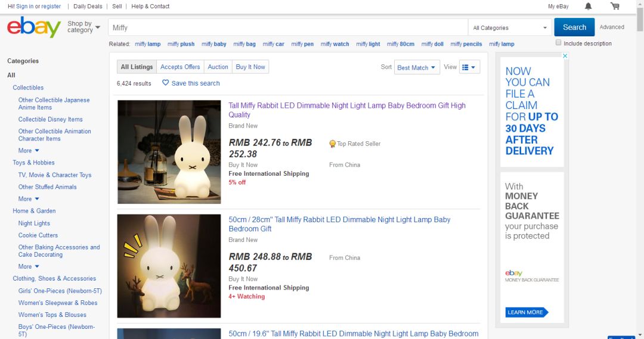Viewport: 644px width, 339px height.
Task: Open the first Miffy lamp thumbnail
Action: pos(169,152)
